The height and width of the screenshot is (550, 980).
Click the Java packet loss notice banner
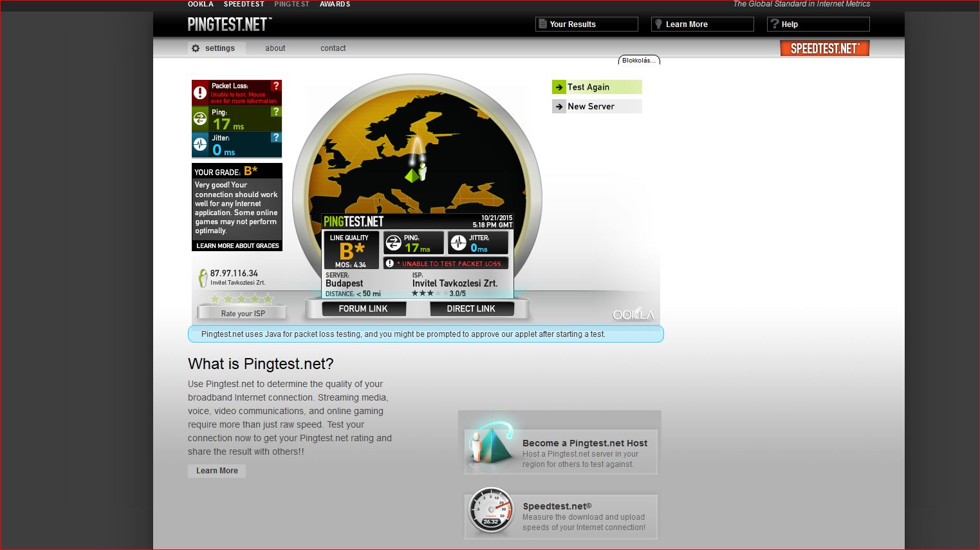425,334
